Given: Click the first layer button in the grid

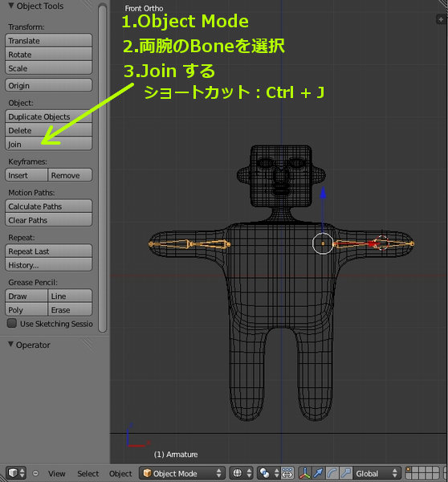Looking at the screenshot, I should [x=409, y=470].
